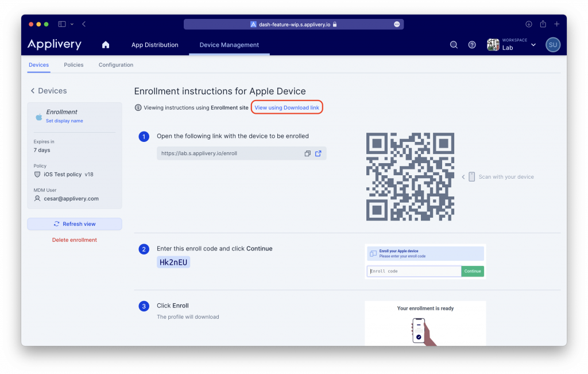Copy the enrollment link to clipboard

tap(308, 153)
